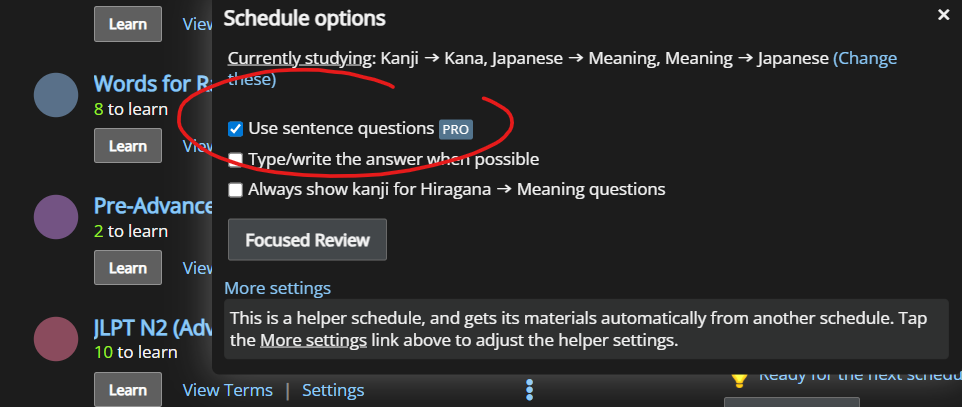Open View Terms for JLPT N2
This screenshot has height=407, width=962.
[x=226, y=389]
